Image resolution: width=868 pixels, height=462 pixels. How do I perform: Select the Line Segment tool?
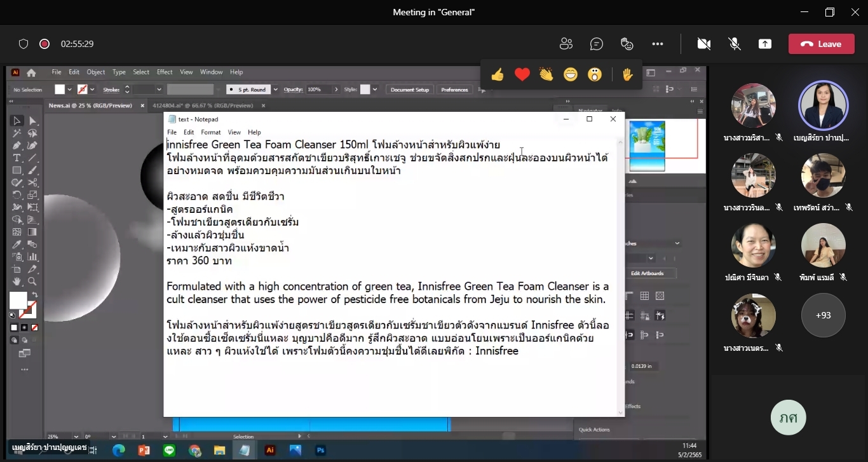point(32,158)
